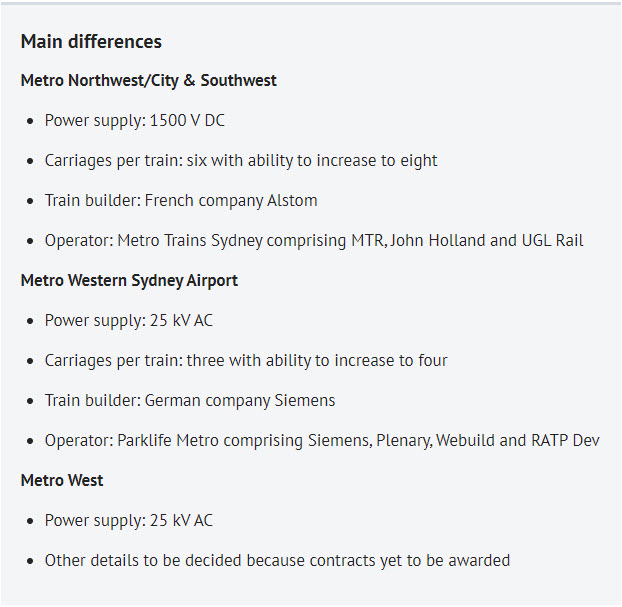Select the three carriages per train line
This screenshot has height=607, width=622.
245,360
